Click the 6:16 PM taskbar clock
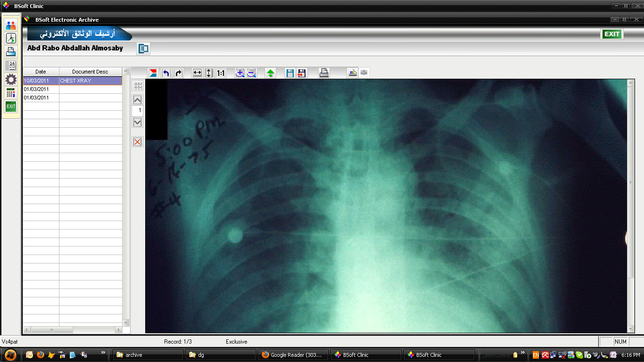644x362 pixels. [630, 355]
